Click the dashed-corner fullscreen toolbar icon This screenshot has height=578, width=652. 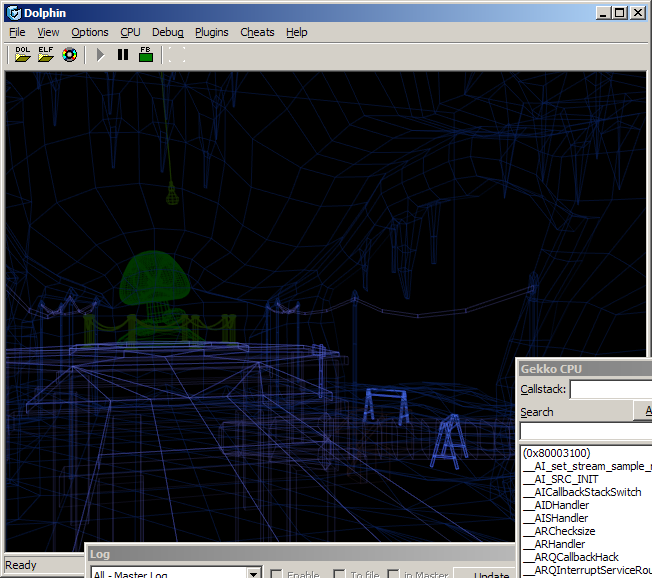click(x=177, y=54)
